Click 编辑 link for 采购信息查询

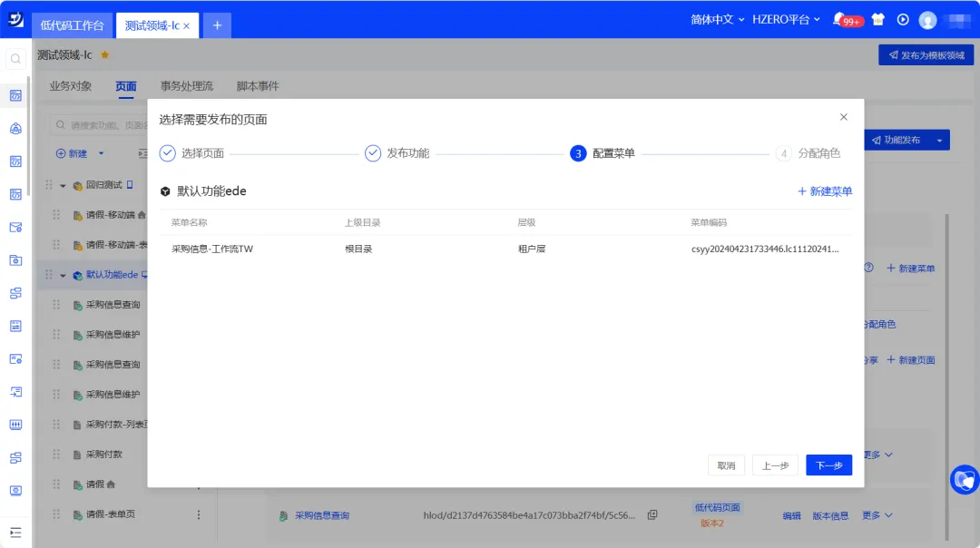[x=791, y=516]
